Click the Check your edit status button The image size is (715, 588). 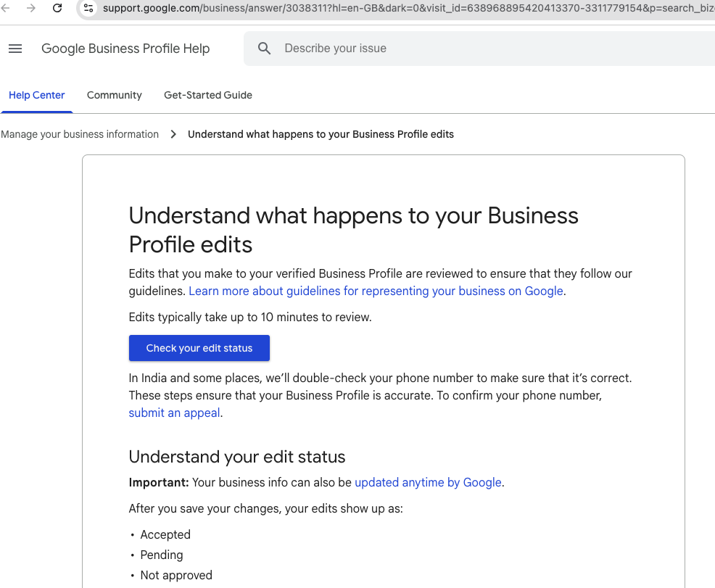(199, 348)
